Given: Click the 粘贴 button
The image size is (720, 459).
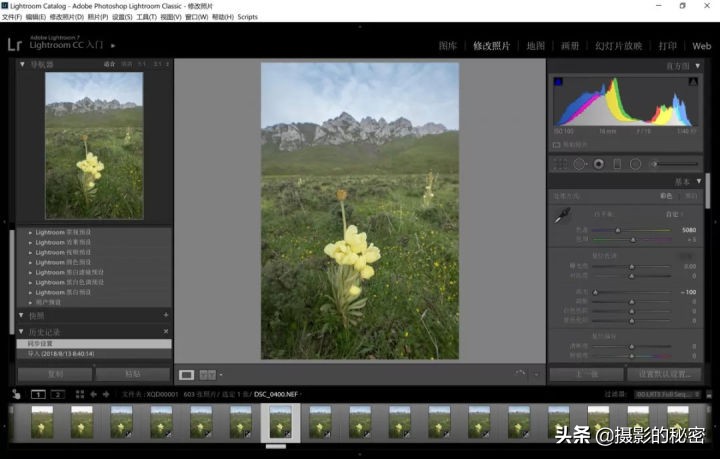Looking at the screenshot, I should tap(132, 374).
